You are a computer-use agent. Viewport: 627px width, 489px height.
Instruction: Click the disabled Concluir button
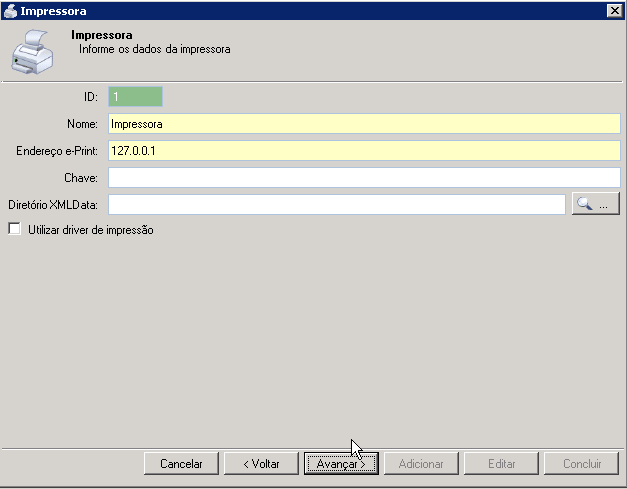(581, 463)
